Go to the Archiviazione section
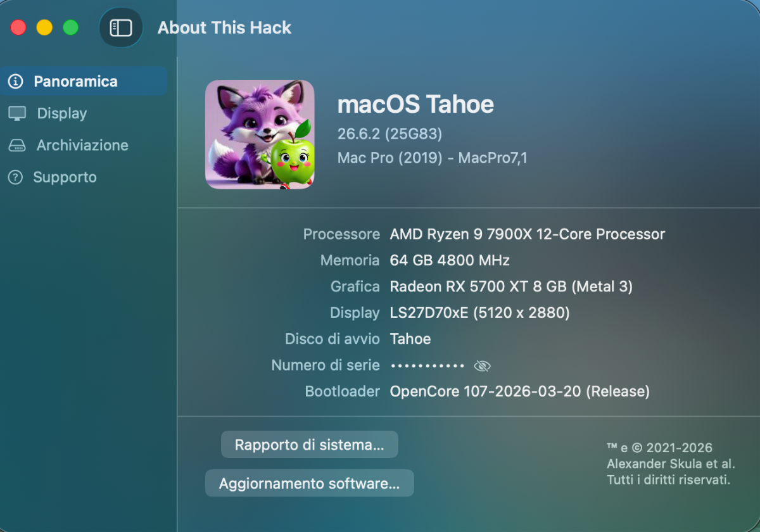The image size is (760, 532). (x=84, y=145)
